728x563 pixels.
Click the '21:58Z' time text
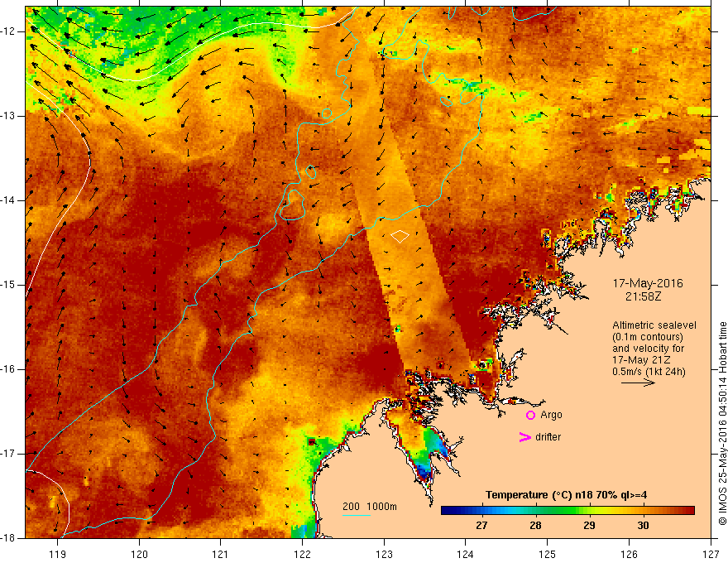pos(643,296)
